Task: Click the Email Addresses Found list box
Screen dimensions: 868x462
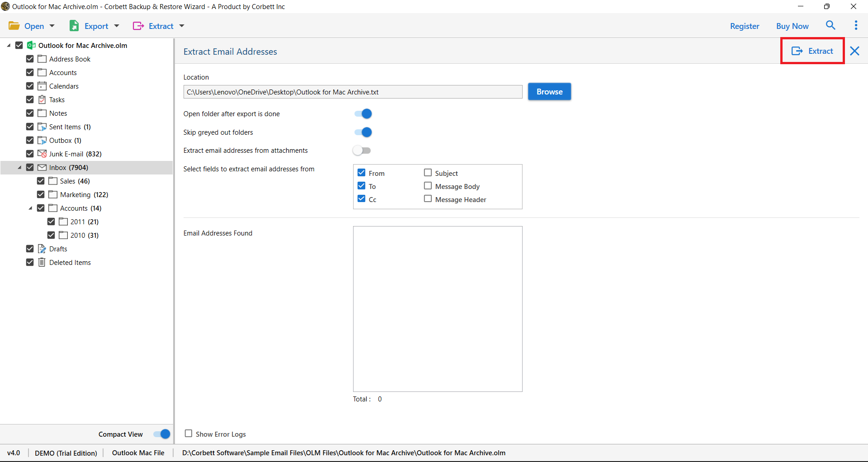Action: 438,309
